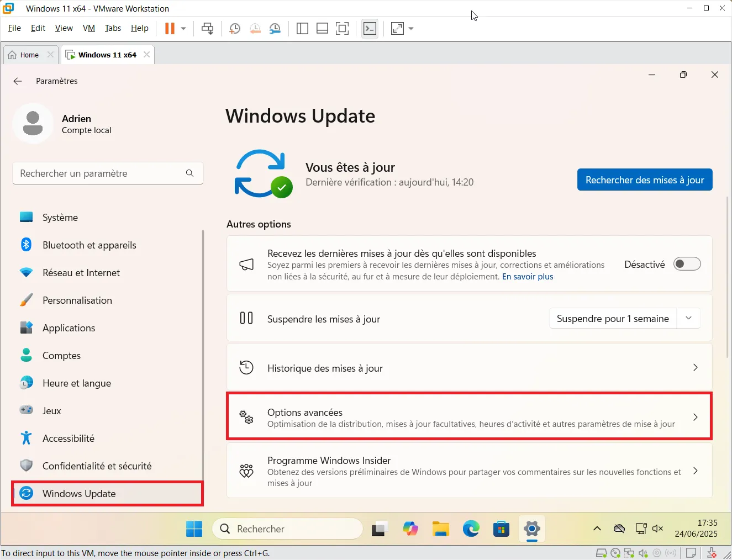Open Task View from the taskbar
The height and width of the screenshot is (560, 732).
pos(380,529)
